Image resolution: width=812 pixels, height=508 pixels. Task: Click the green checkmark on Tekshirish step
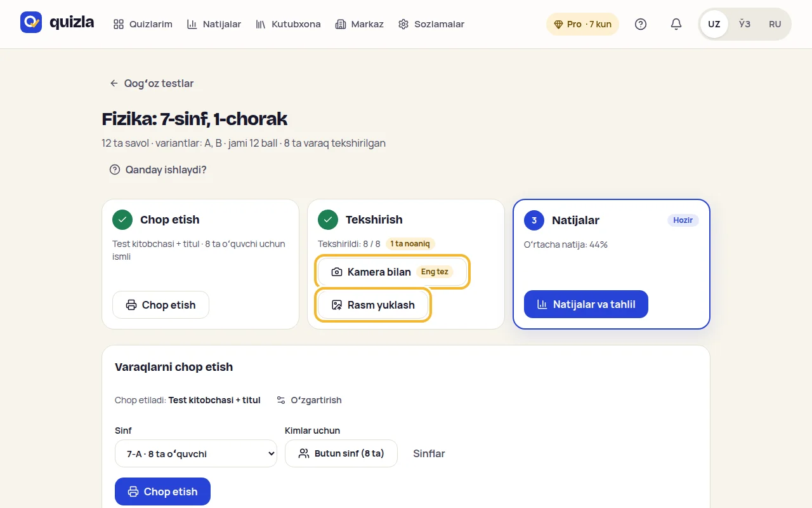tap(328, 220)
